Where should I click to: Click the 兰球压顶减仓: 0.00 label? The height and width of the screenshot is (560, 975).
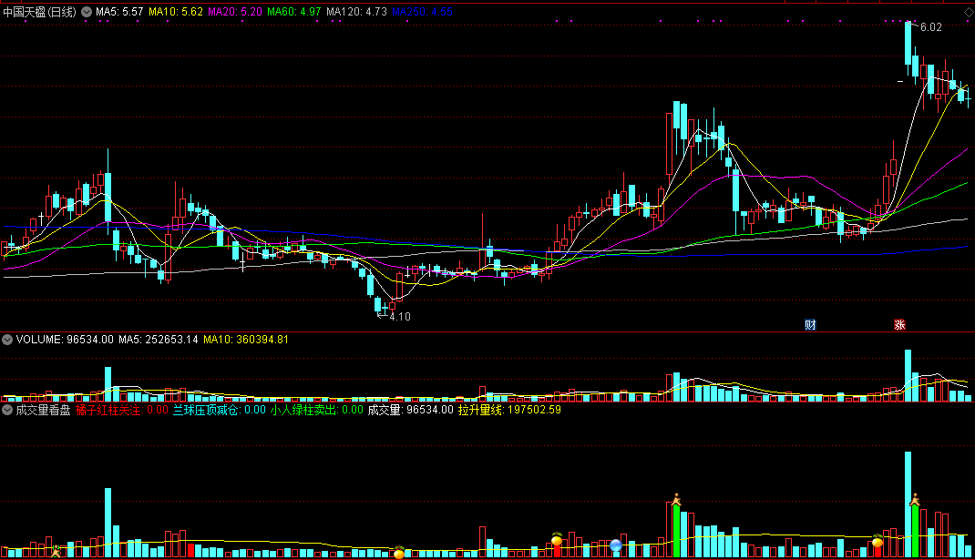point(220,410)
